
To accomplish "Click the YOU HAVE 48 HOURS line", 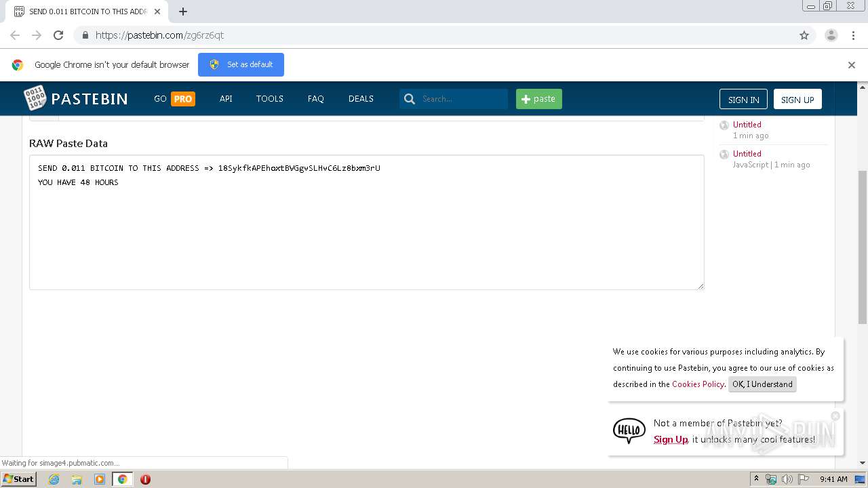I will click(x=78, y=182).
